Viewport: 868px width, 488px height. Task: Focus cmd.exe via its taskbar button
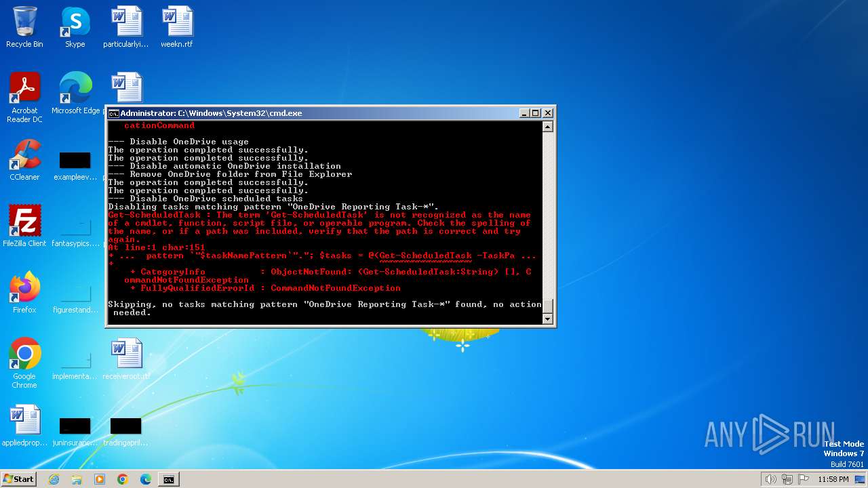pyautogui.click(x=168, y=479)
